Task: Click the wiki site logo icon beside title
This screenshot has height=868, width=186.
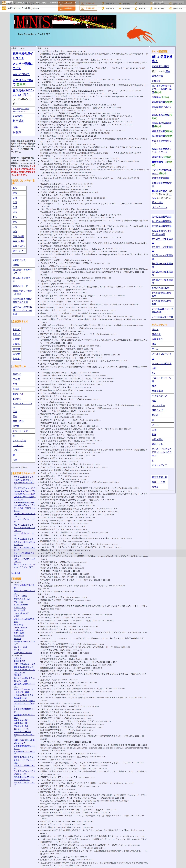Action: click(x=4, y=8)
